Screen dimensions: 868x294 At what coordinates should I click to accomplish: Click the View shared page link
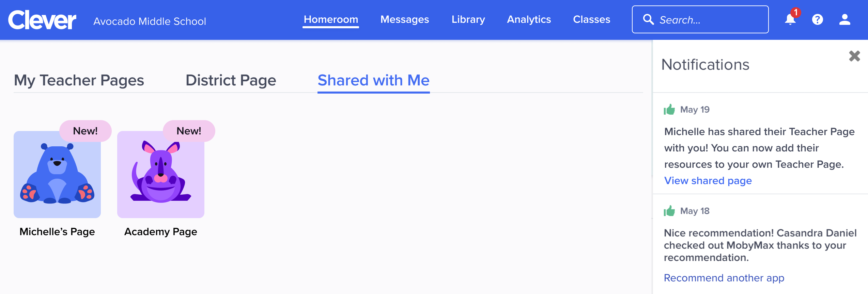pyautogui.click(x=708, y=181)
